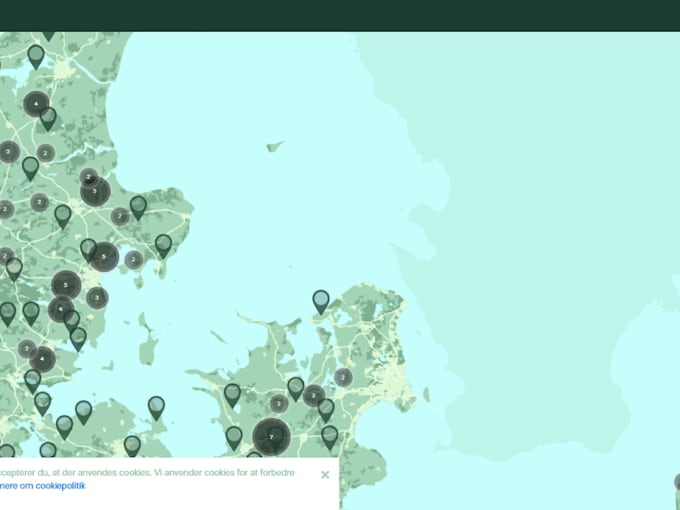The height and width of the screenshot is (510, 680).
Task: Select the pin on Funen's northeastern peninsula
Action: [x=156, y=408]
